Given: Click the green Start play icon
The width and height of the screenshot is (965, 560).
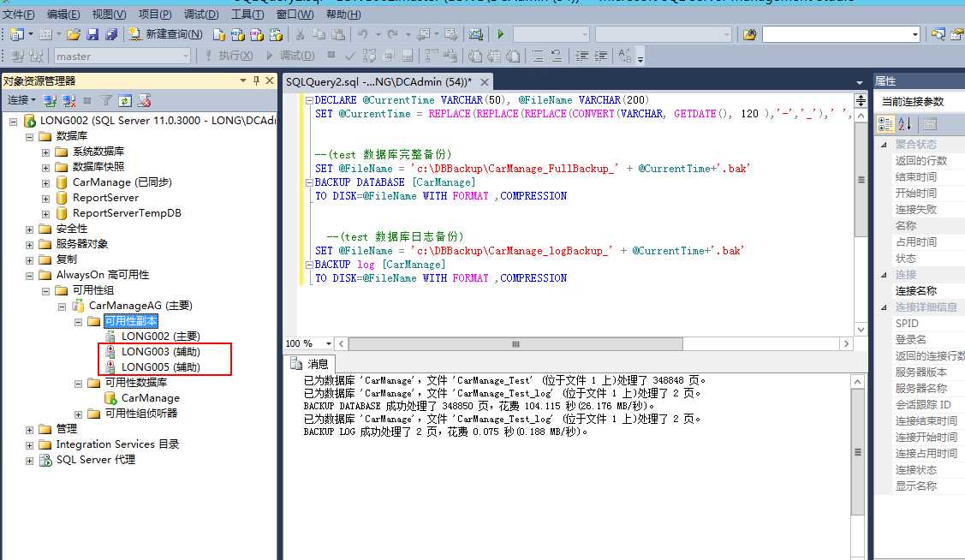Looking at the screenshot, I should click(500, 34).
